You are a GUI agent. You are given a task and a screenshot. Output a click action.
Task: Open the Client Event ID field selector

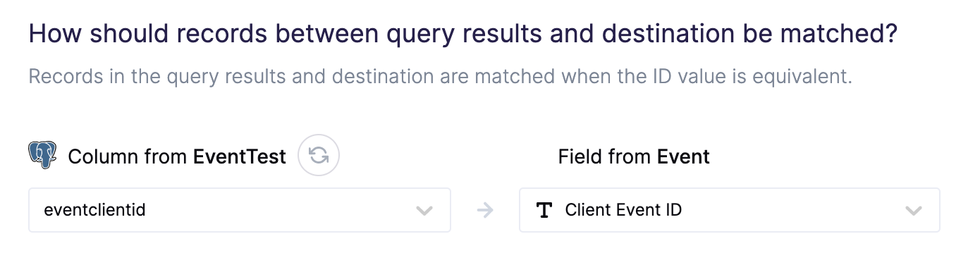[x=730, y=210]
